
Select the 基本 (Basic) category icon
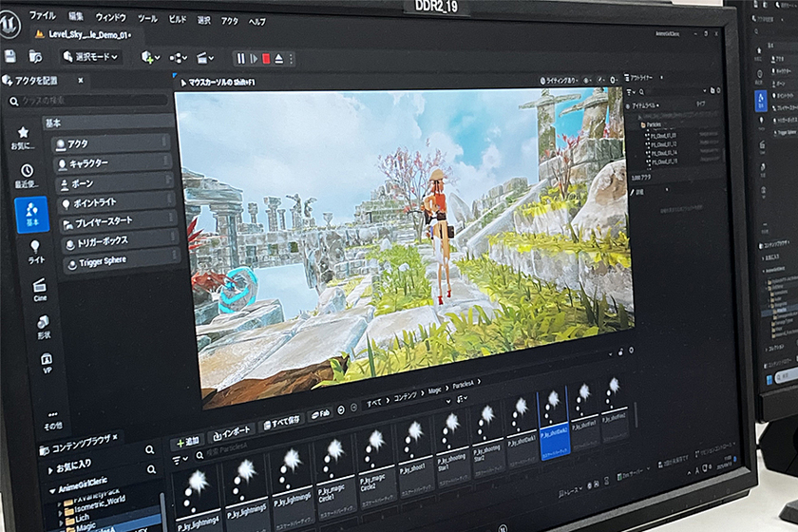coord(32,214)
